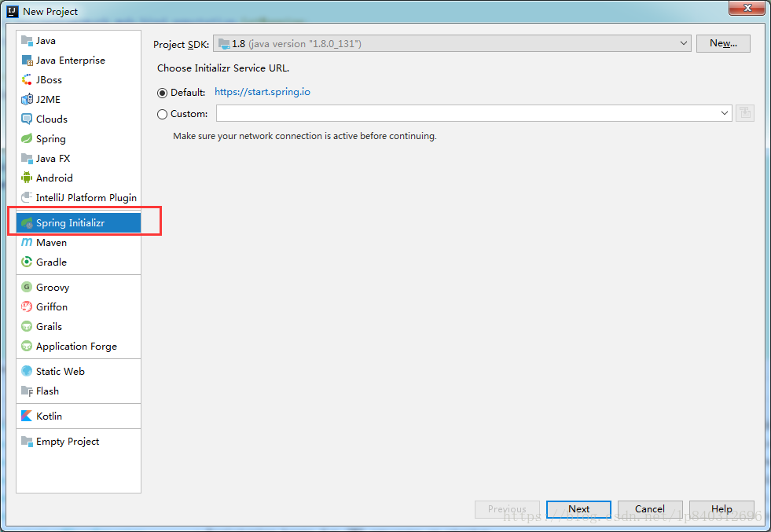
Task: Select the 'Grails' list label
Action: click(49, 326)
